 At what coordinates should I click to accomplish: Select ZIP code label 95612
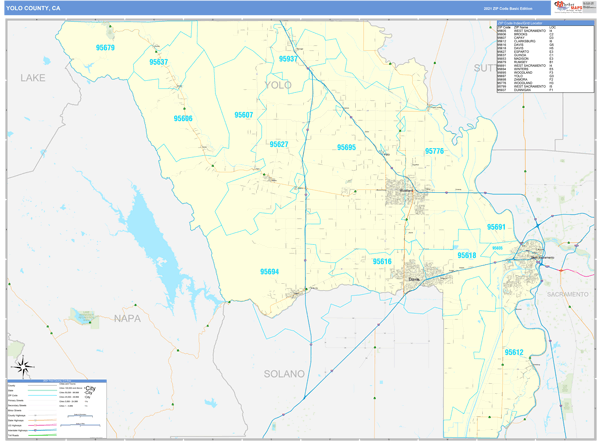pos(514,352)
